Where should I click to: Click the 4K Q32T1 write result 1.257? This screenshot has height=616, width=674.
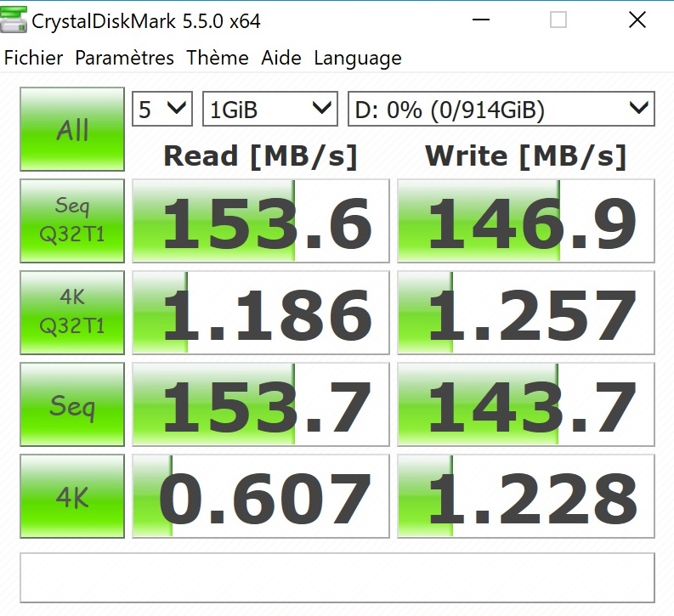(526, 313)
